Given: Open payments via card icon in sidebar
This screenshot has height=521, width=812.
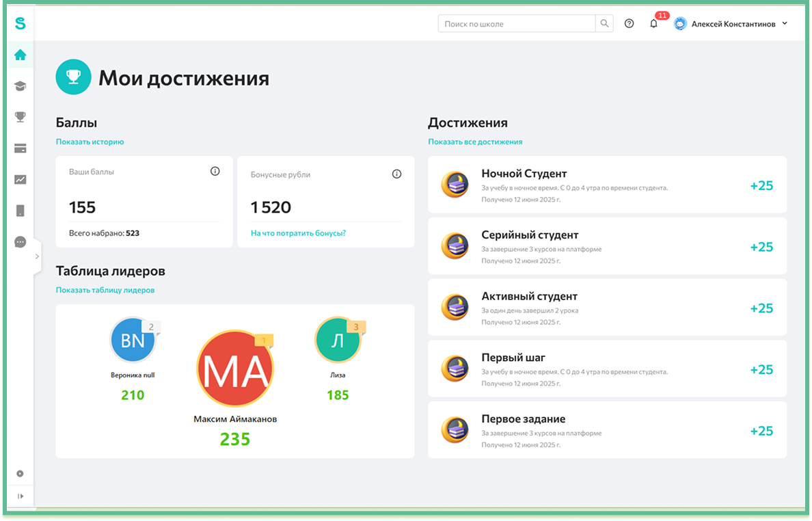Looking at the screenshot, I should tap(20, 148).
